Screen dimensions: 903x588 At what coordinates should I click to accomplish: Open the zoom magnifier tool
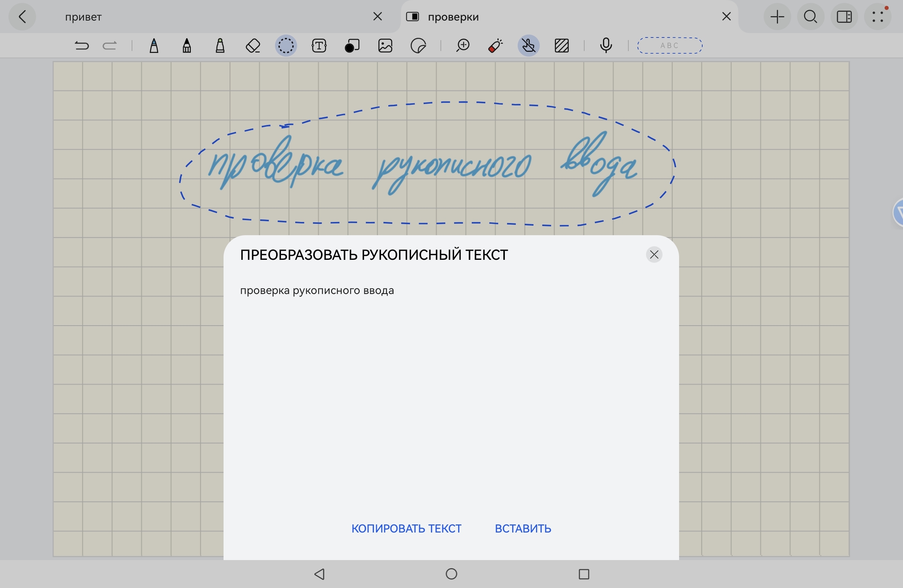click(463, 46)
